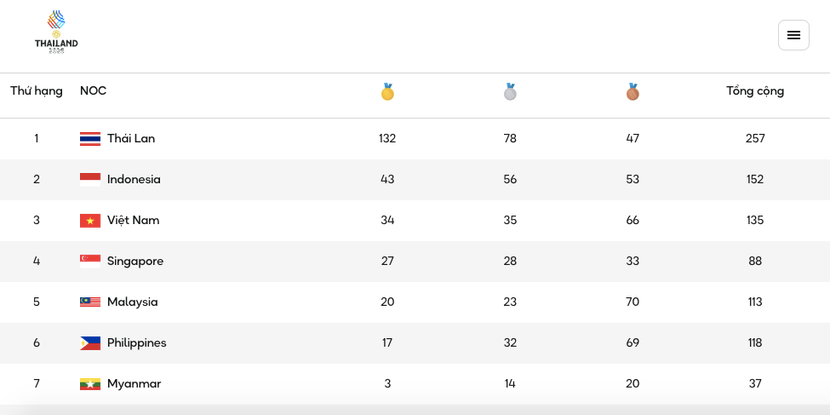
Task: Click the Myanmar flag icon
Action: [x=90, y=384]
